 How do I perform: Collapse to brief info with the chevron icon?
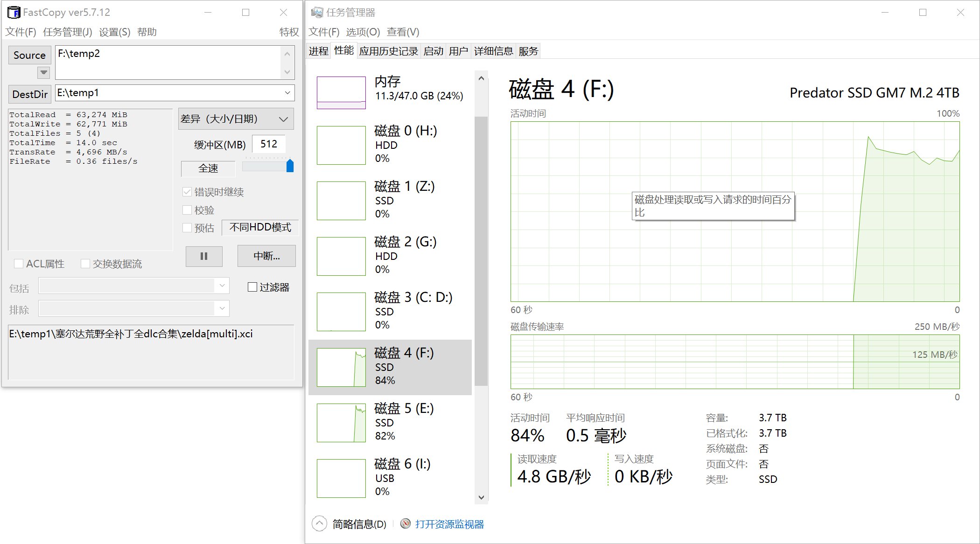tap(319, 523)
